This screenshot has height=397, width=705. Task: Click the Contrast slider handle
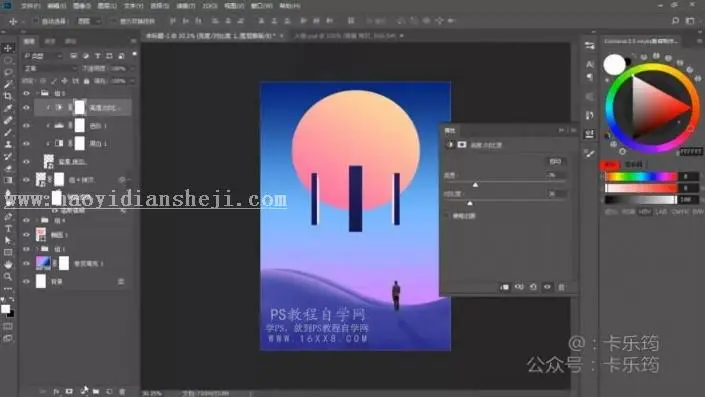click(470, 203)
